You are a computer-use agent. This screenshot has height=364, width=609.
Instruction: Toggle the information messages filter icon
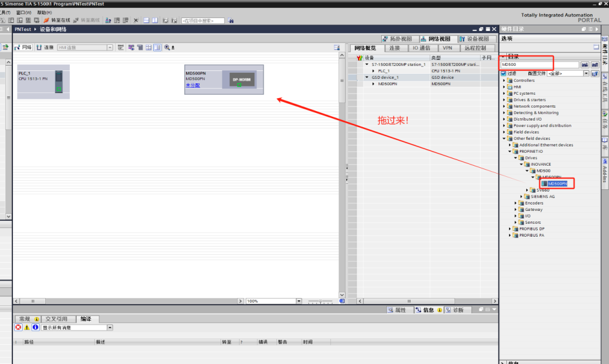tap(36, 327)
